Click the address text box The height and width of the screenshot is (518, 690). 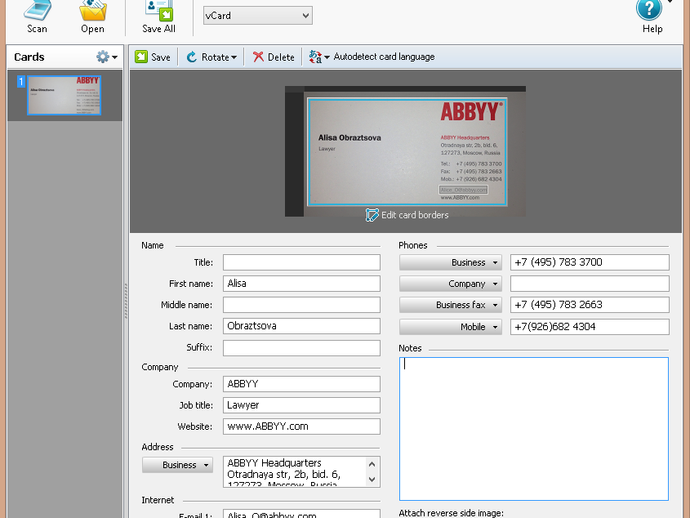coord(294,472)
